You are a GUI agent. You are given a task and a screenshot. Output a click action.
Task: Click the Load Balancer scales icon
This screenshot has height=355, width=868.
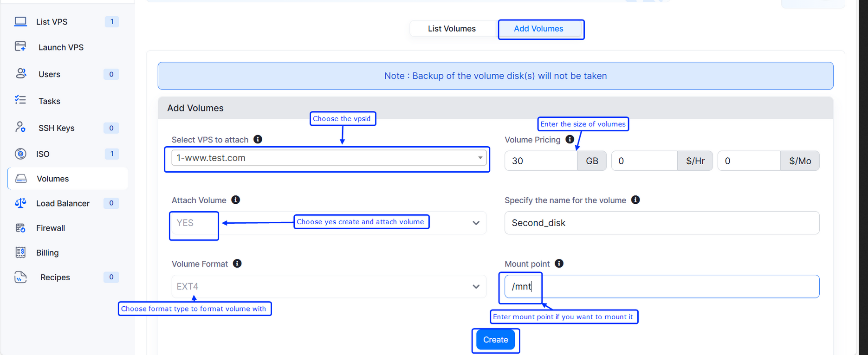coord(20,203)
